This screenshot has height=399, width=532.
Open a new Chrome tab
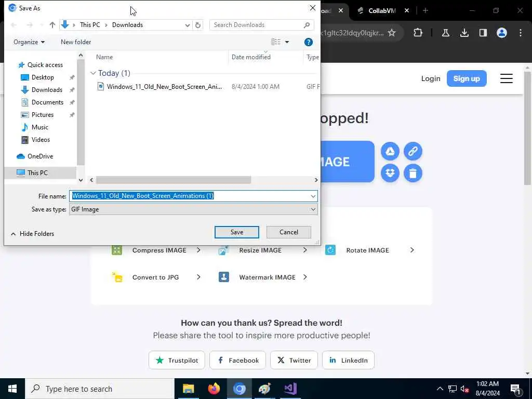pyautogui.click(x=425, y=10)
